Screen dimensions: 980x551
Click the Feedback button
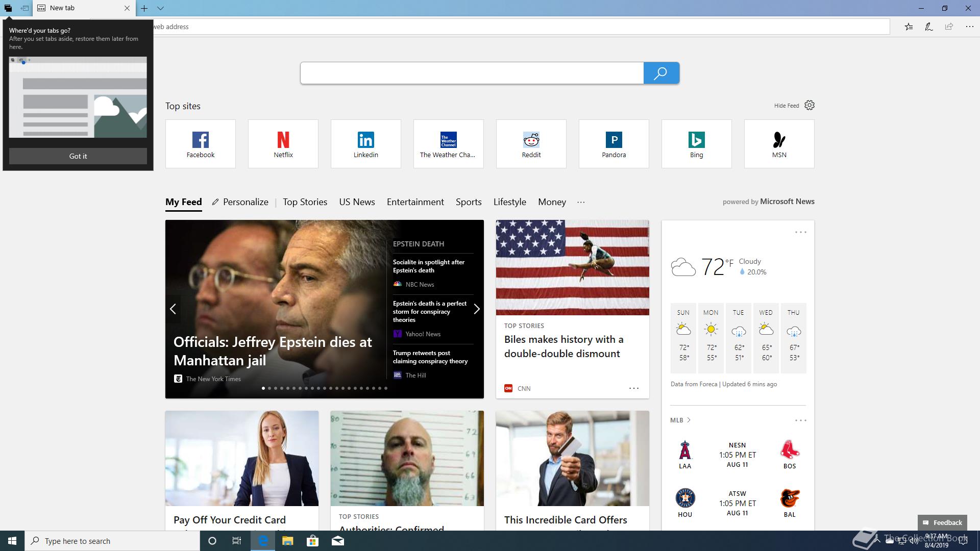click(x=942, y=522)
